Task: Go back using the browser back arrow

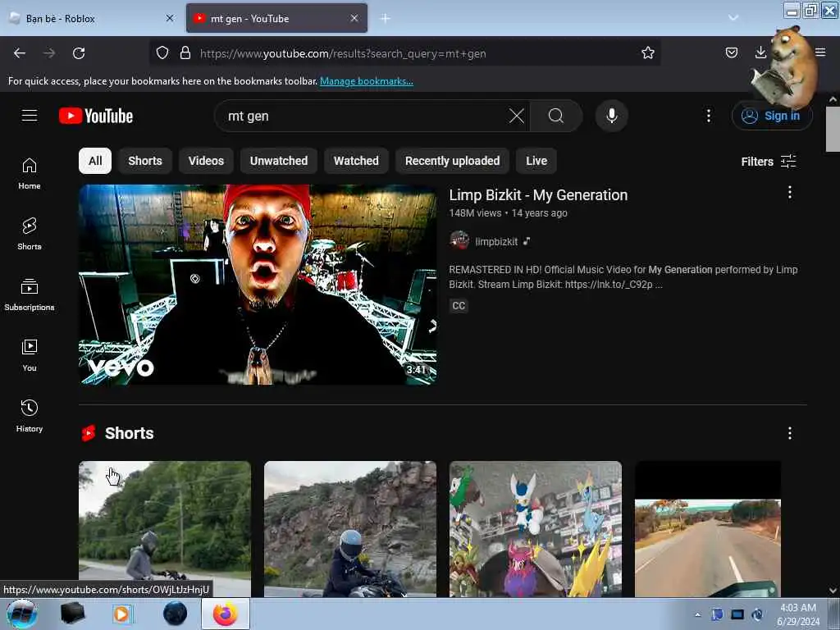Action: pyautogui.click(x=20, y=53)
